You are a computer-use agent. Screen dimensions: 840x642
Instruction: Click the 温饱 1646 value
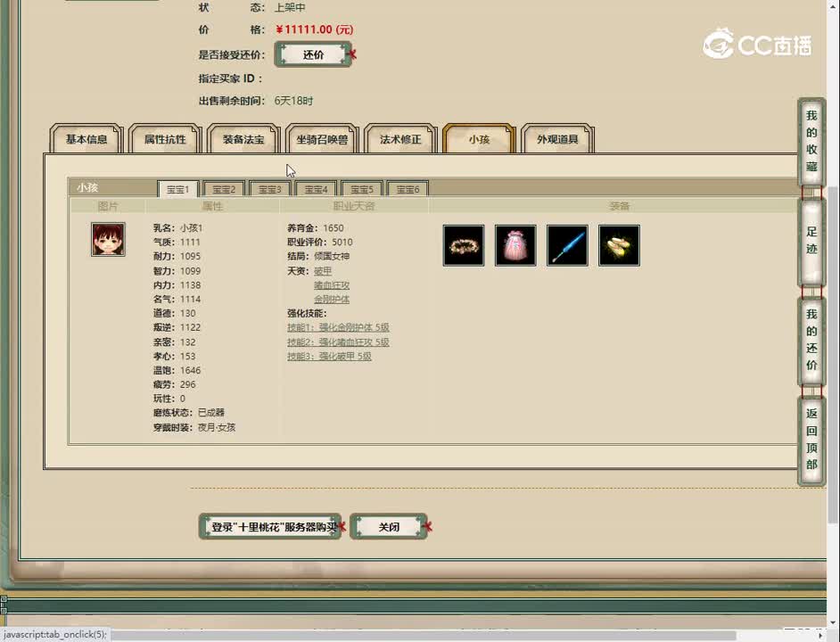click(190, 370)
